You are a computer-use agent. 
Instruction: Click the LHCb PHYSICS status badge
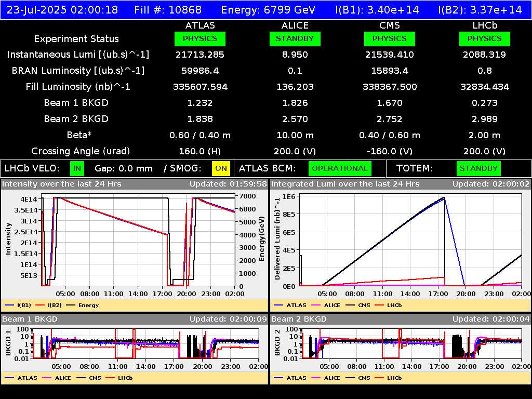tap(485, 38)
